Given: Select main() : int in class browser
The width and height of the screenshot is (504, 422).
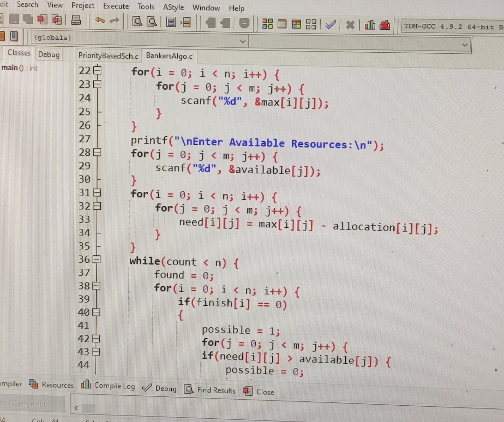Looking at the screenshot, I should (x=19, y=68).
